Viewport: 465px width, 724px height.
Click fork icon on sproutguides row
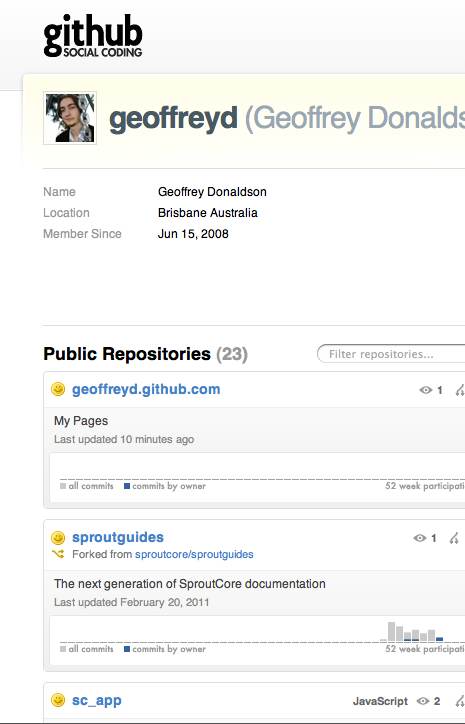tap(454, 538)
